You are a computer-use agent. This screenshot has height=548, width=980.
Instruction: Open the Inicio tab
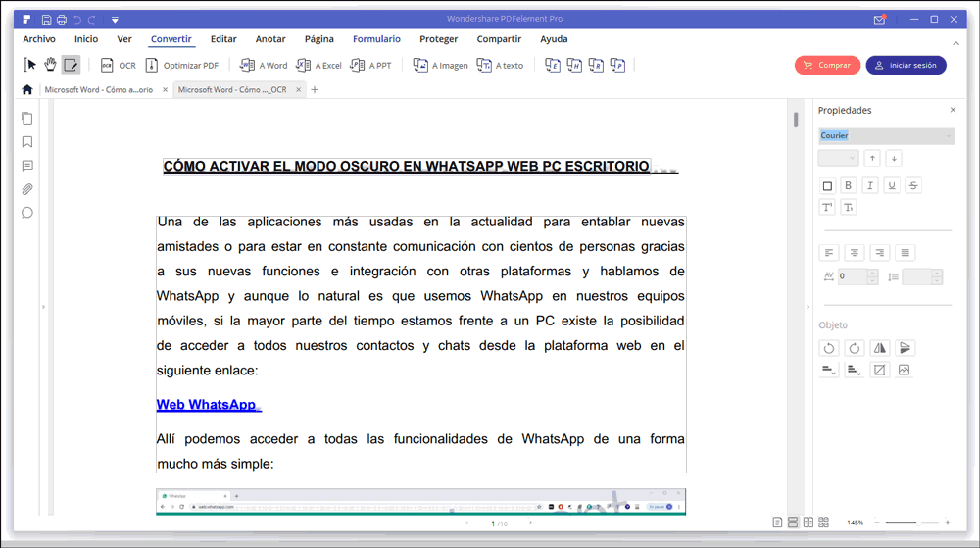[86, 39]
